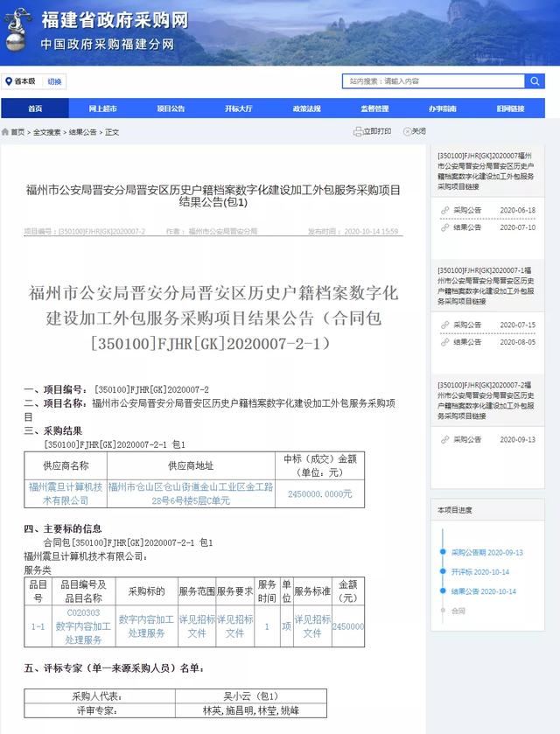Open sidebar link [350100]FJHR[GK]2020007-2

[x=486, y=400]
